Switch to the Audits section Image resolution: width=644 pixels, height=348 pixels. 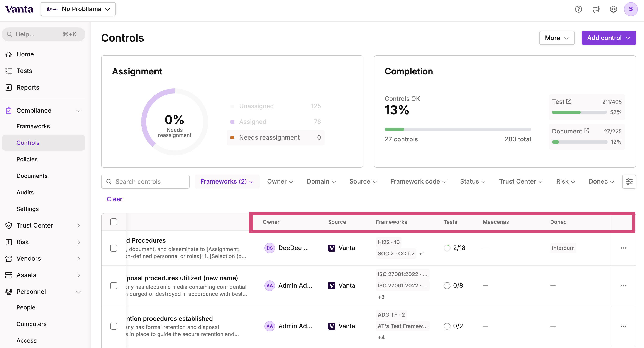25,192
